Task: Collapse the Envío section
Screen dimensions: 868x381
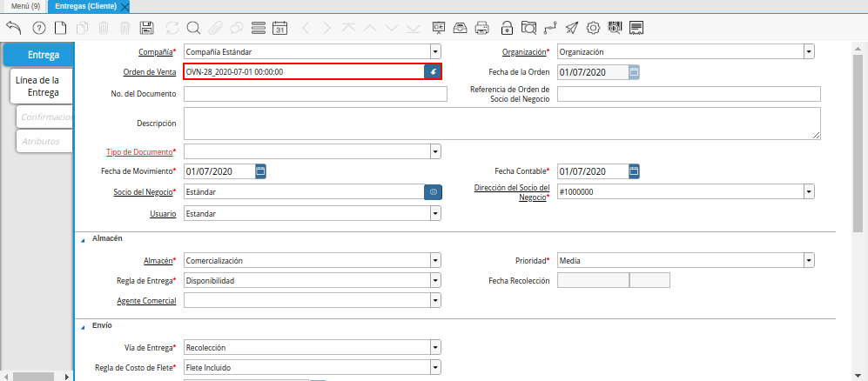Action: coord(84,326)
